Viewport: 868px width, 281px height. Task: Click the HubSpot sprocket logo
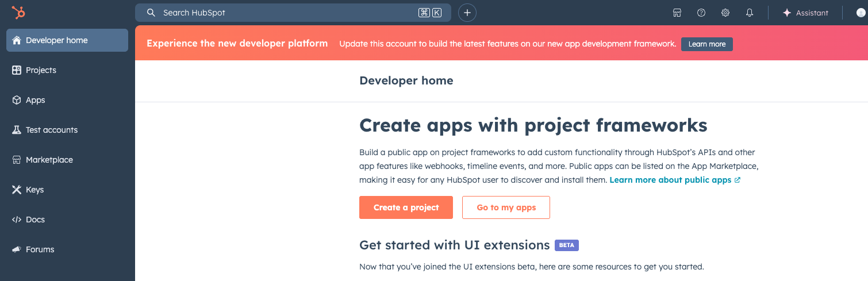click(18, 13)
